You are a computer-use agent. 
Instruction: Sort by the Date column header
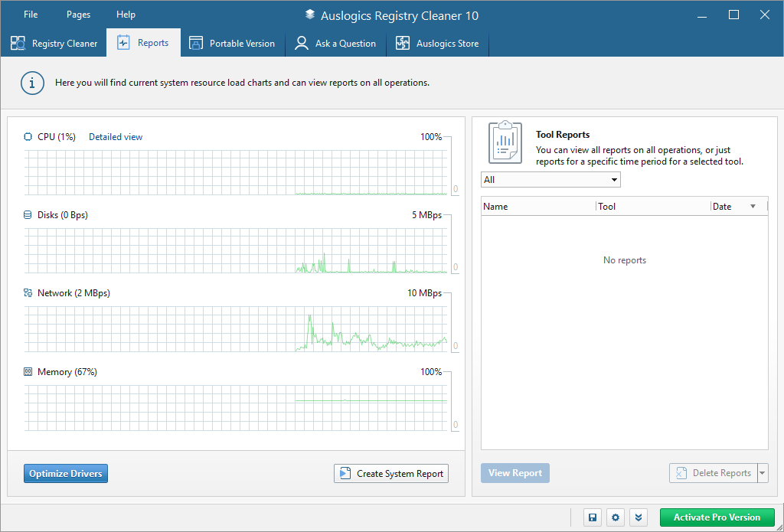tap(723, 207)
